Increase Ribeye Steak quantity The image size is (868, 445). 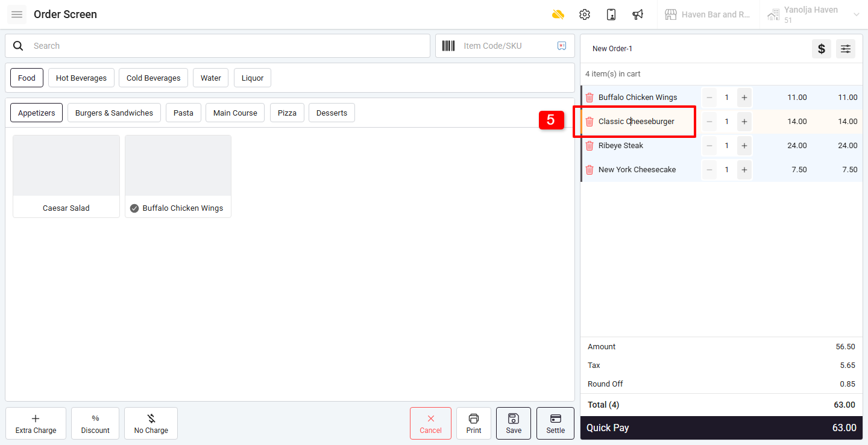tap(744, 146)
